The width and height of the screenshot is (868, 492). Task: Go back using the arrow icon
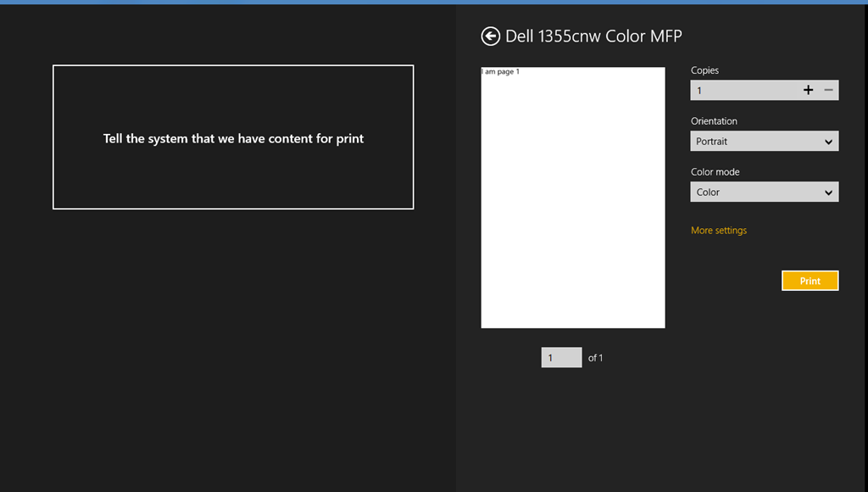(x=490, y=36)
